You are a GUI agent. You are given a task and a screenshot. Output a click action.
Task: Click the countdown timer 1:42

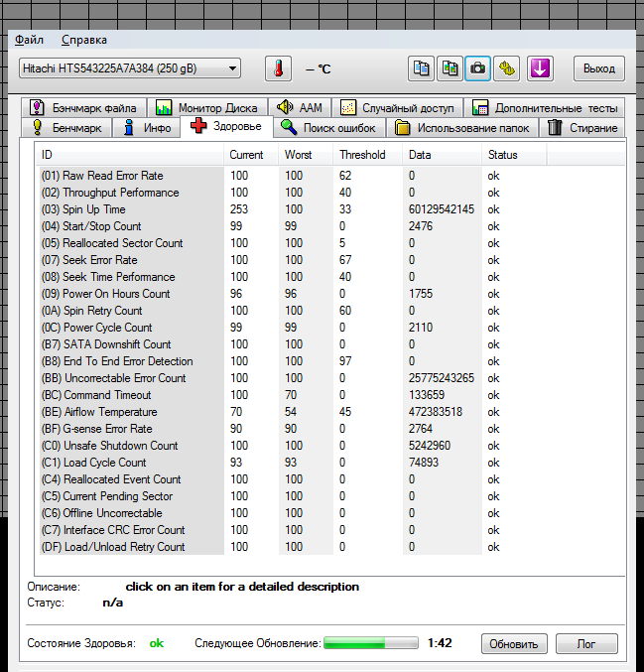point(440,643)
